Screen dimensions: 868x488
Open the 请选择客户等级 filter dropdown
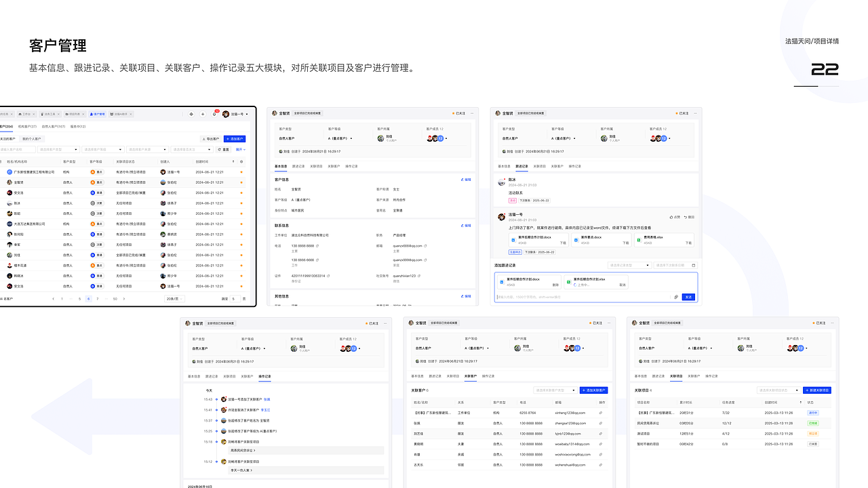103,149
